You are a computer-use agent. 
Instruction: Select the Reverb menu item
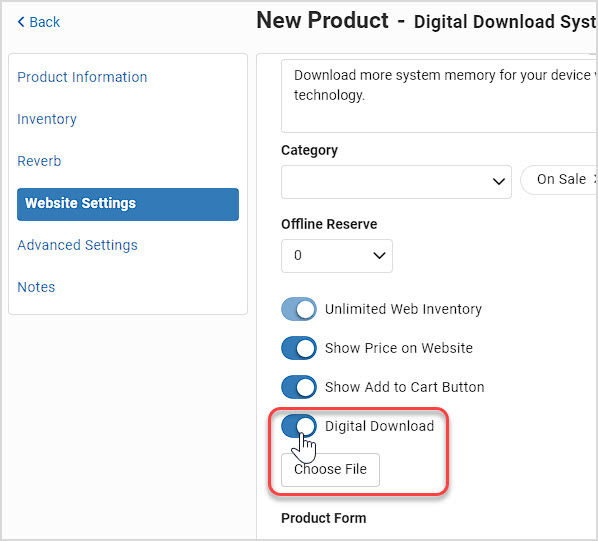39,161
